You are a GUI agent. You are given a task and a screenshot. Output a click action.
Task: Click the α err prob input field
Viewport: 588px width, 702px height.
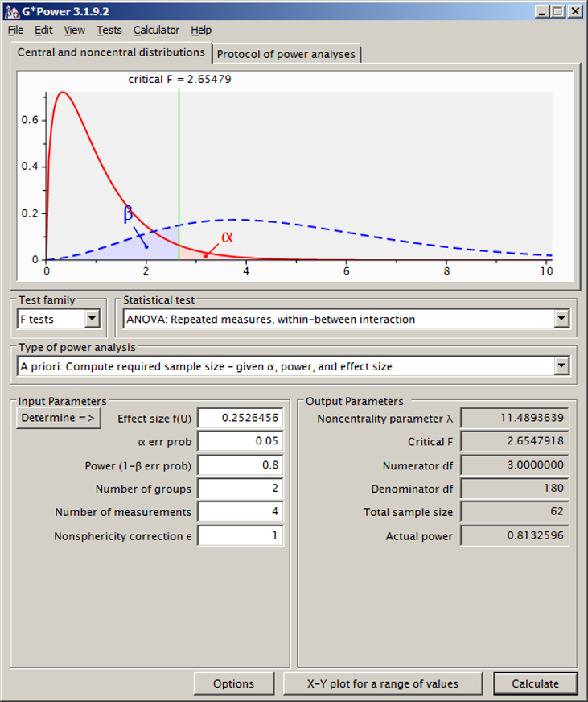click(240, 441)
